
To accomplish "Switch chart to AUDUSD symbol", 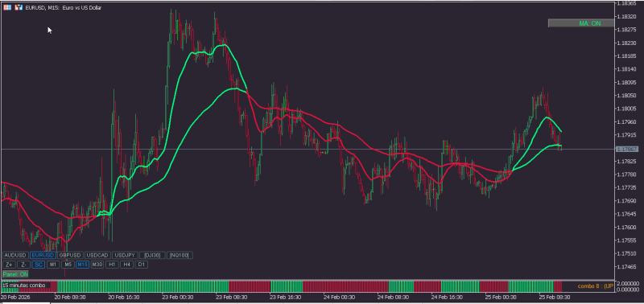I will click(15, 255).
